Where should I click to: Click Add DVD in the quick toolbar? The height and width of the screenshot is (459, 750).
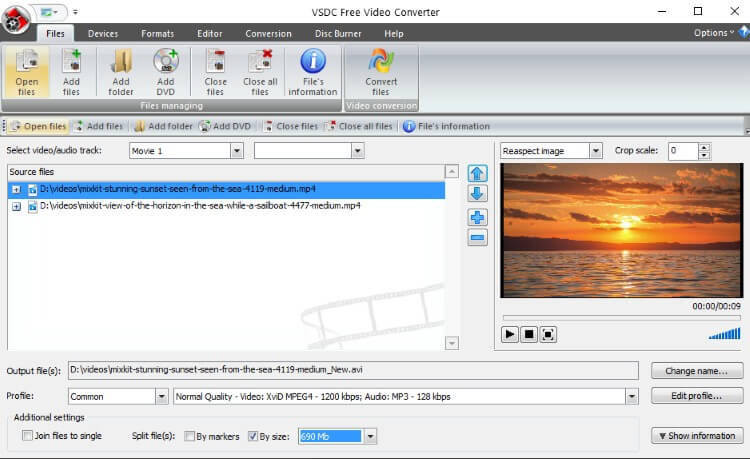point(225,126)
